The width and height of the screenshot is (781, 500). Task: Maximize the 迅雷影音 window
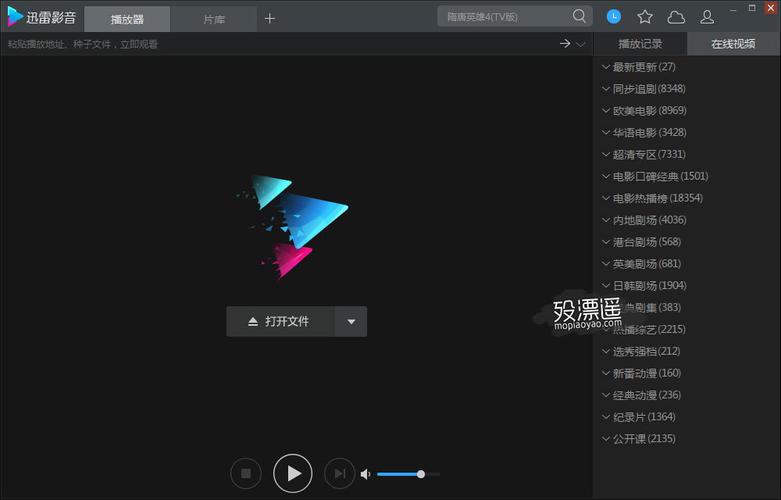pos(752,7)
